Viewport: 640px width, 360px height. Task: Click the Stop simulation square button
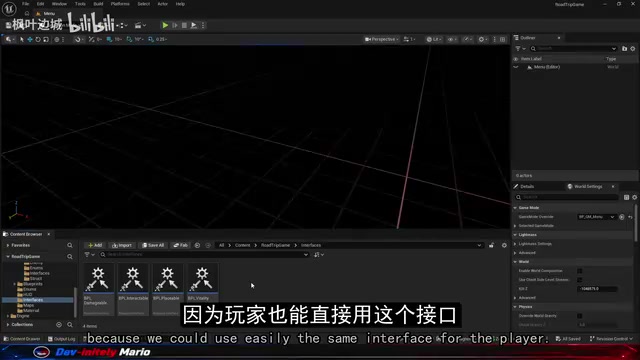pos(184,25)
